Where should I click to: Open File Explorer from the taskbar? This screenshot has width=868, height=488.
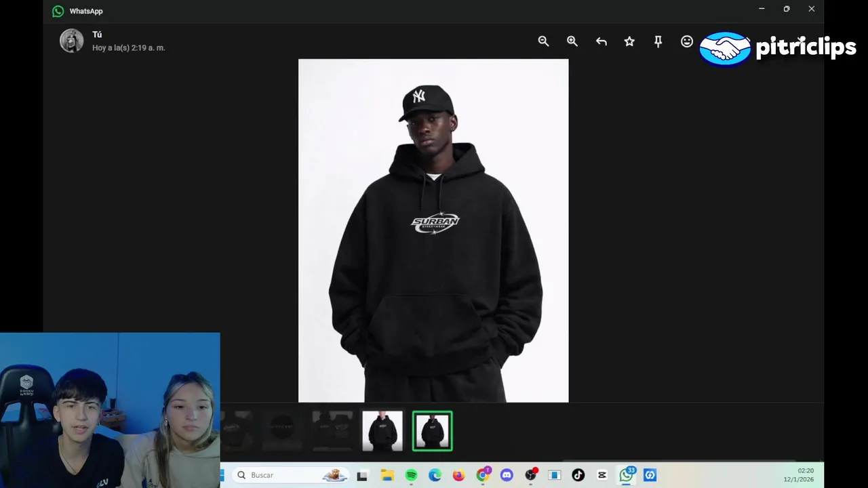[387, 475]
